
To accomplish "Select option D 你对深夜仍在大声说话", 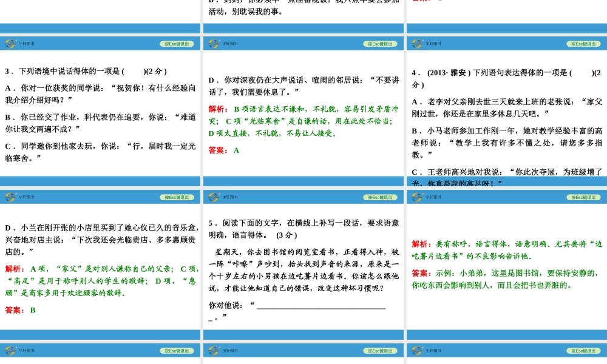I will [x=304, y=86].
